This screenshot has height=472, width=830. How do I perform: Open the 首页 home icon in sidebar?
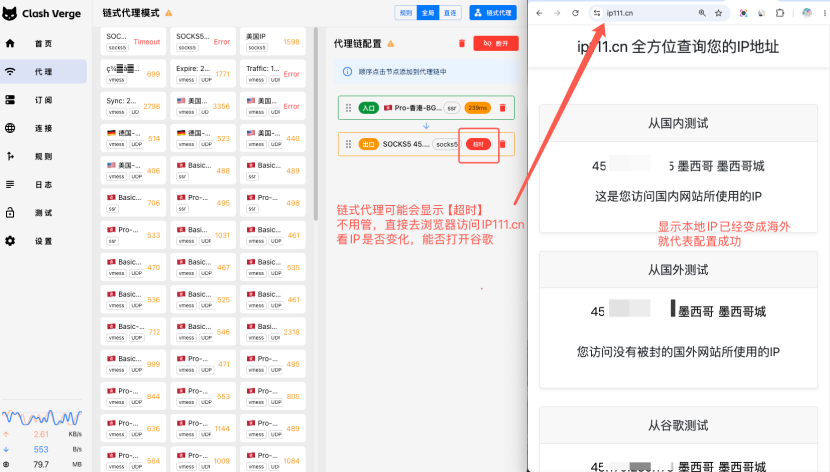10,43
